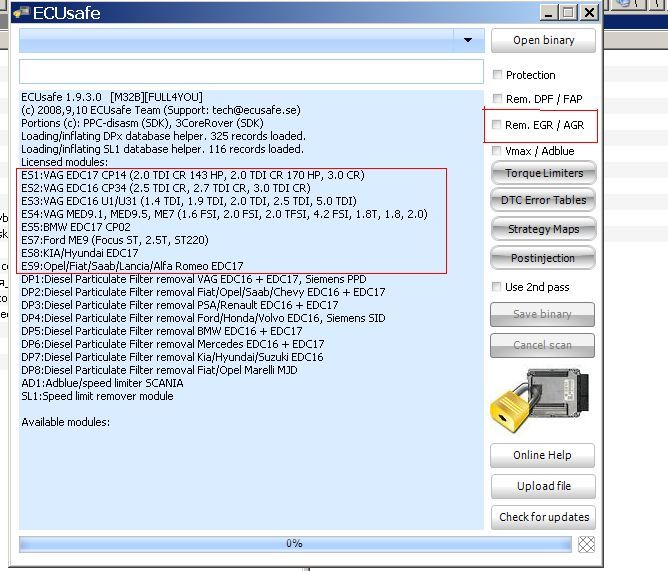Open DTC Error Tables
This screenshot has height=571, width=668.
pyautogui.click(x=544, y=200)
